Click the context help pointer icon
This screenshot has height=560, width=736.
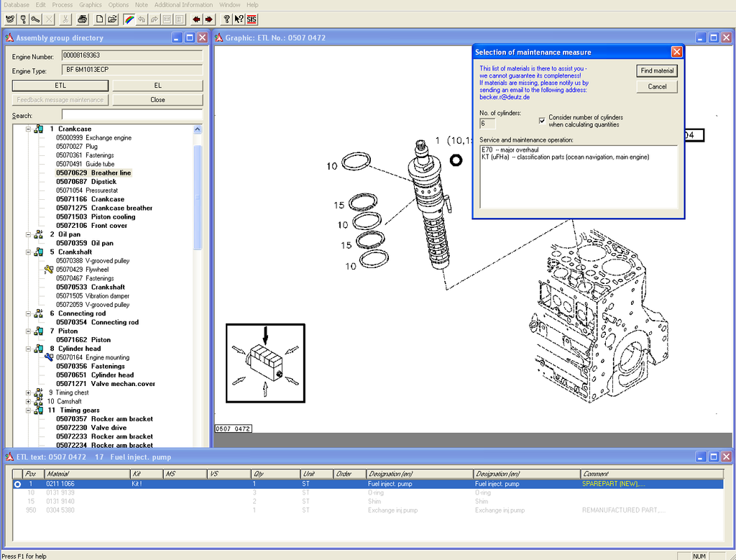click(x=239, y=19)
